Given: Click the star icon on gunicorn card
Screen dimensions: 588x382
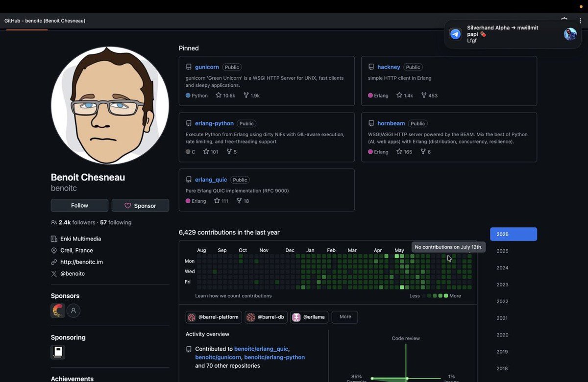Looking at the screenshot, I should point(219,95).
